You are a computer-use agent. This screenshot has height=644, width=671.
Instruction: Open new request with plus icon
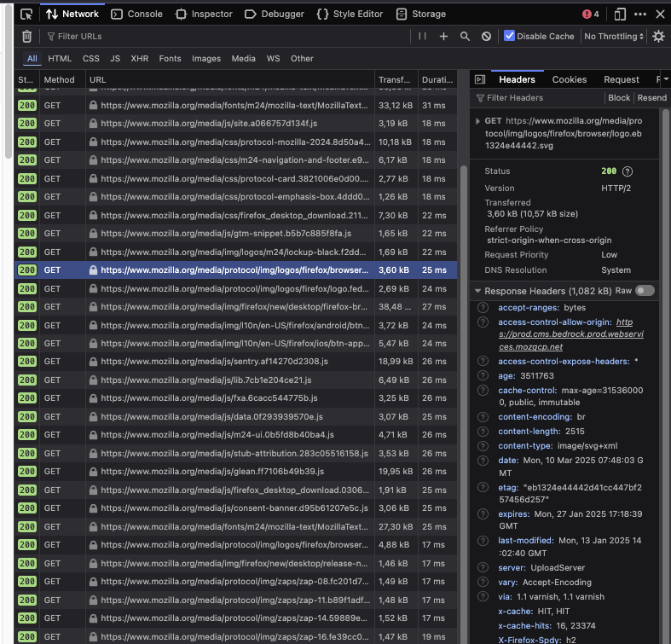443,37
